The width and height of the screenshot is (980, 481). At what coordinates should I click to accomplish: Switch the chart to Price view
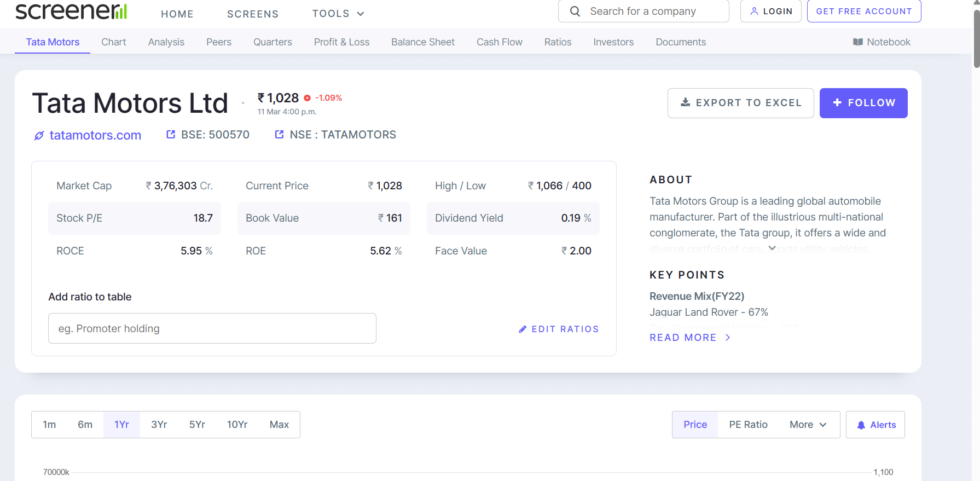(695, 425)
